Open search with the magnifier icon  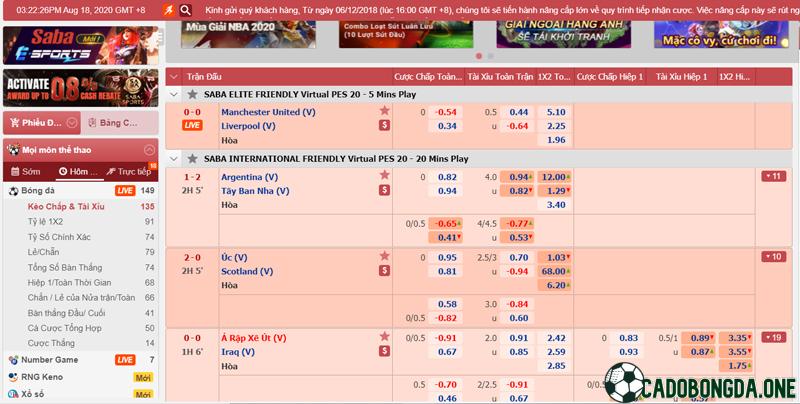186,10
